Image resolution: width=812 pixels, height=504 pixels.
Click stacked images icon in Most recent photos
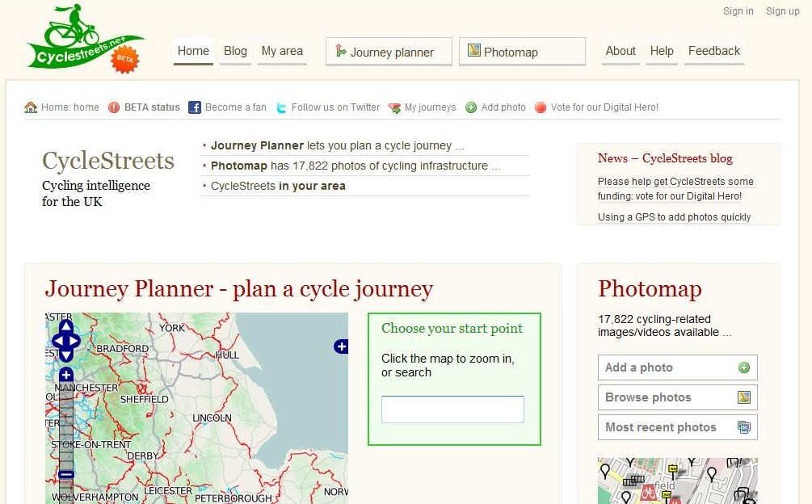pyautogui.click(x=743, y=427)
